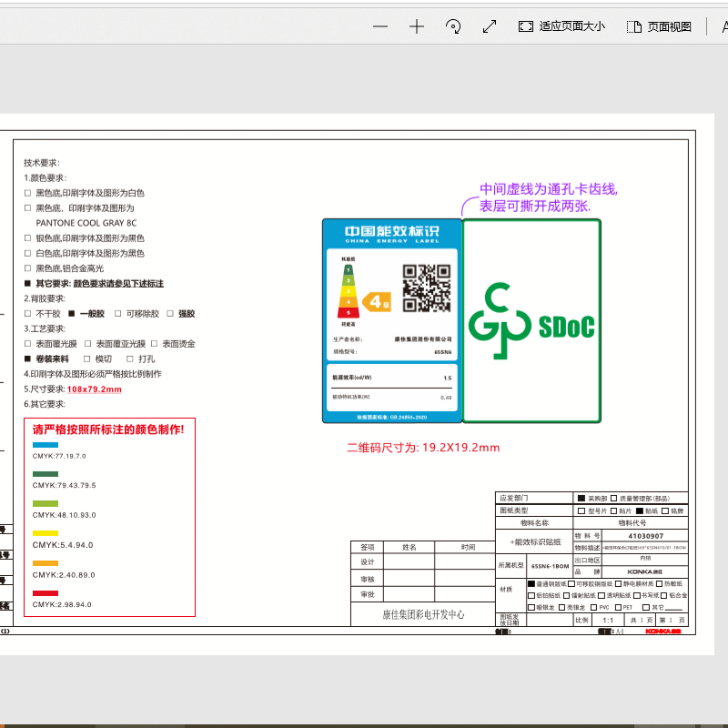Image resolution: width=728 pixels, height=728 pixels.
Task: Click PANTONE COOL GRAY 8C text
Action: (86, 223)
